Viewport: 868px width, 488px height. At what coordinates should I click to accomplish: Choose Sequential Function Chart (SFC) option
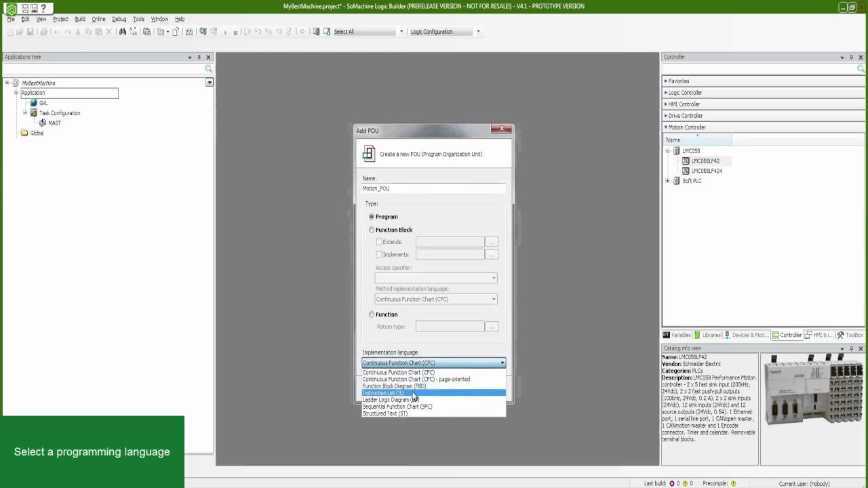[x=434, y=407]
